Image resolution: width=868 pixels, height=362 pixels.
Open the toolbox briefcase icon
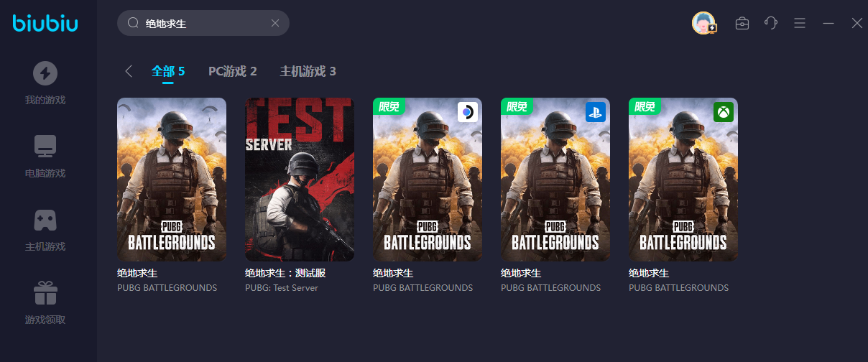(x=742, y=23)
